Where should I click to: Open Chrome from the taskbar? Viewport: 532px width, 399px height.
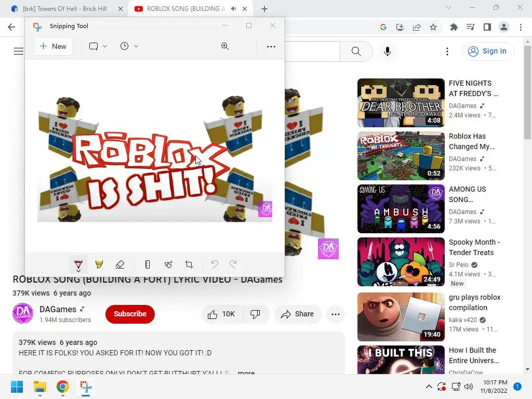point(63,387)
